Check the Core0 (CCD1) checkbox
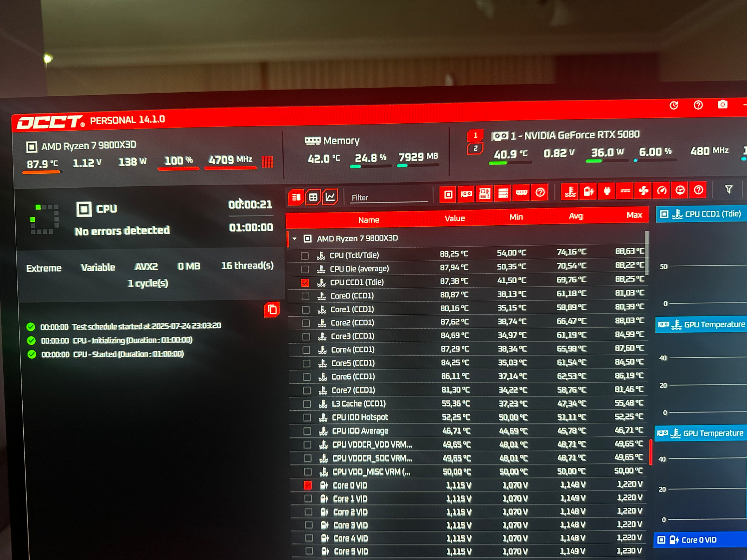Viewport: 747px width, 560px height. tap(305, 296)
